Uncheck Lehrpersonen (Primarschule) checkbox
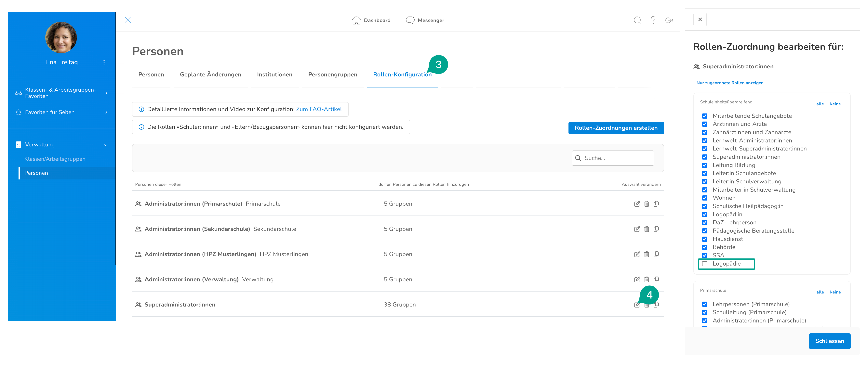The height and width of the screenshot is (366, 868). (705, 304)
